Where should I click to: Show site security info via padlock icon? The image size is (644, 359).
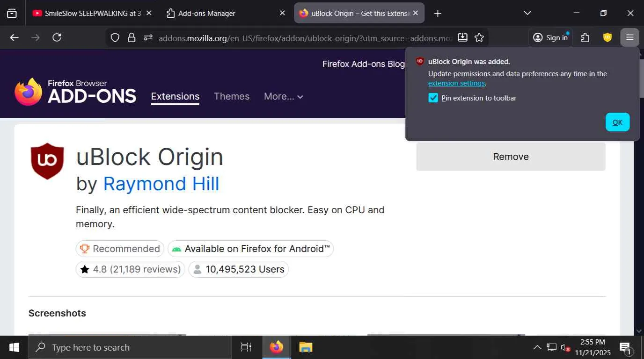(x=132, y=37)
